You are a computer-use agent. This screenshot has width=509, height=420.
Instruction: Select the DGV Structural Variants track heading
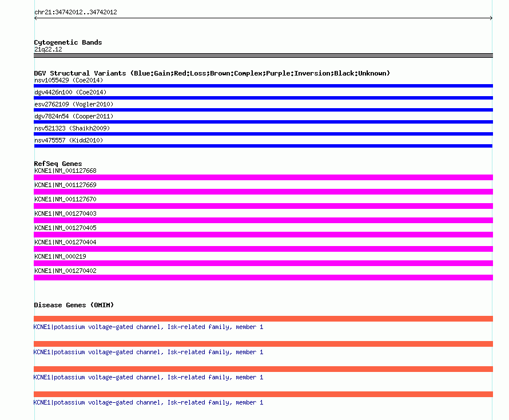(x=212, y=73)
